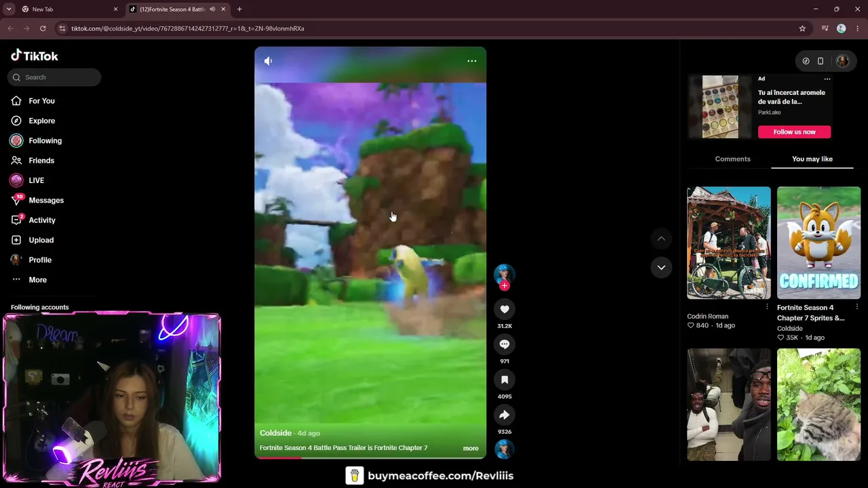Open the Friends page in sidebar
This screenshot has width=868, height=488.
(41, 161)
